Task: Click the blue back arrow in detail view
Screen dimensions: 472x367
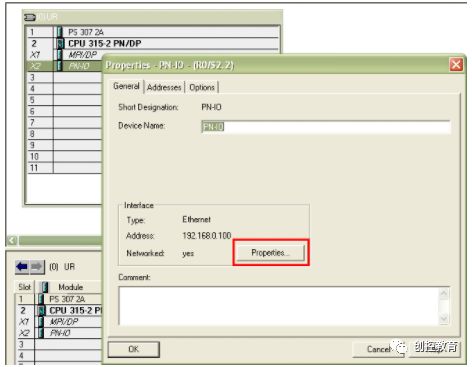Action: (x=22, y=267)
